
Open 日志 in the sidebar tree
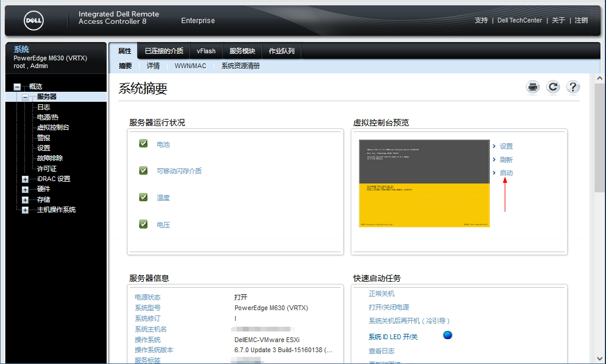(x=44, y=107)
